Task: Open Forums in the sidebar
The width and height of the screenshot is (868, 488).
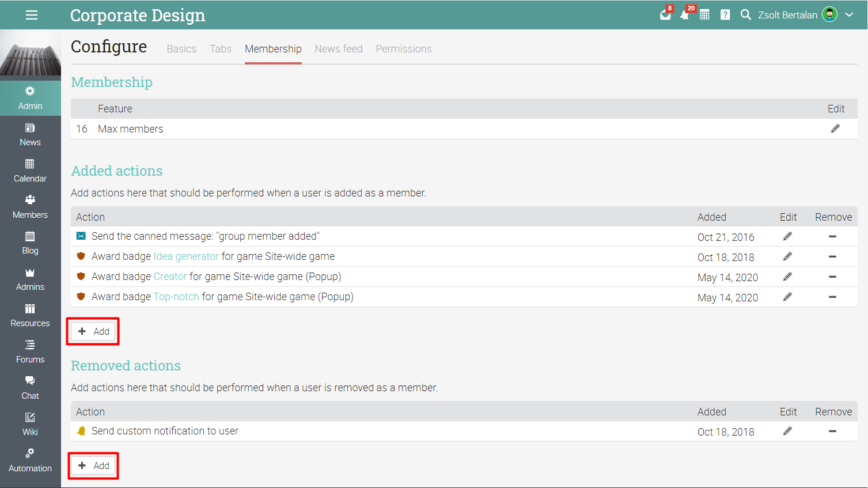Action: pyautogui.click(x=31, y=351)
